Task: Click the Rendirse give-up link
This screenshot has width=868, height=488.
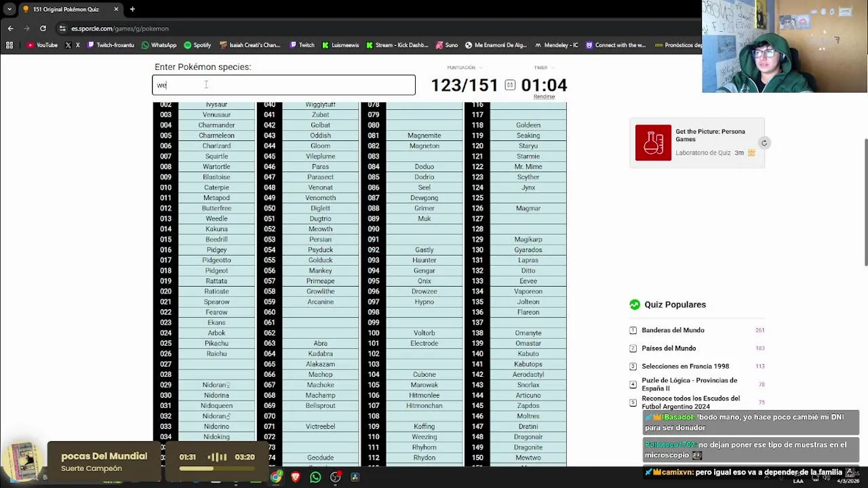Action: click(544, 97)
